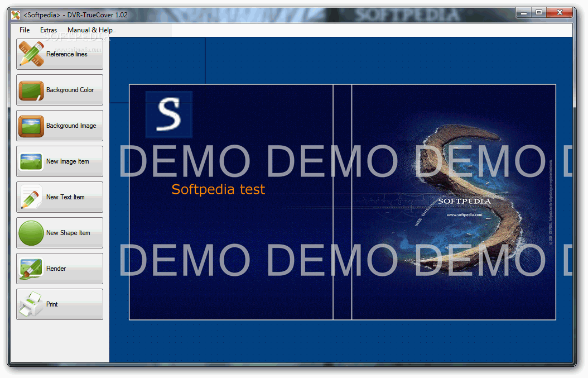588x378 pixels.
Task: Click the Print button label
Action: (x=52, y=304)
